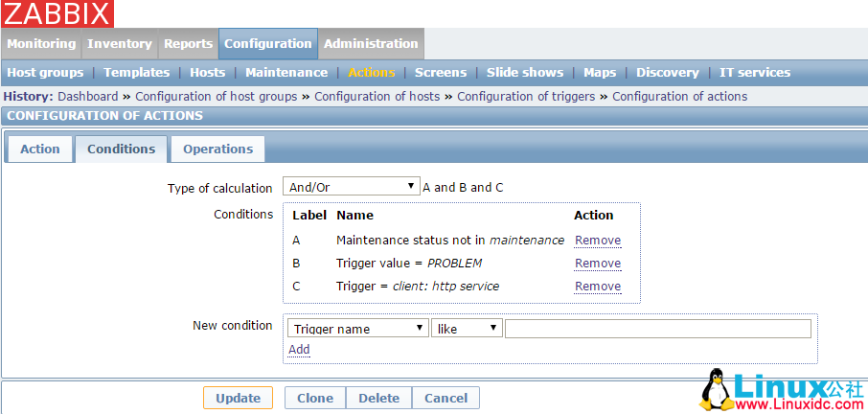Remove condition A maintenance status
This screenshot has height=414, width=868.
click(x=598, y=241)
